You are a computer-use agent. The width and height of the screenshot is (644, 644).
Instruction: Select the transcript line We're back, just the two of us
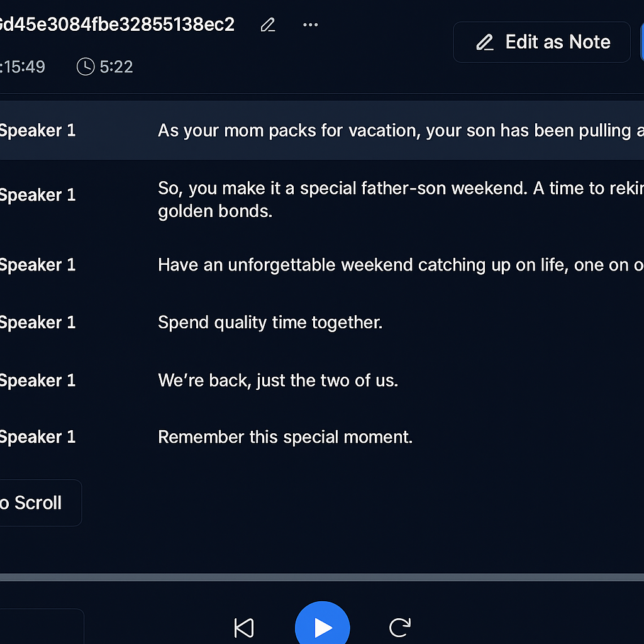pyautogui.click(x=278, y=380)
